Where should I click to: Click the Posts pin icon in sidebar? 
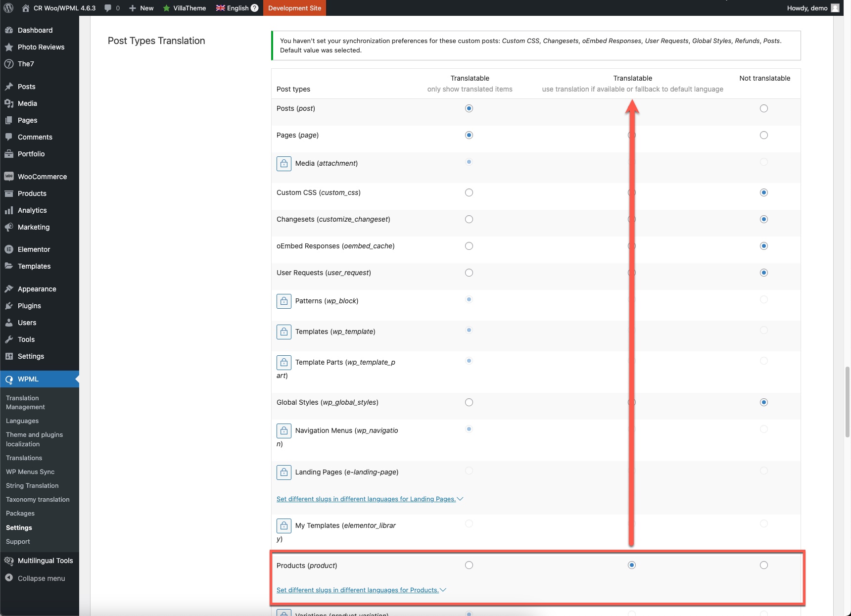9,87
